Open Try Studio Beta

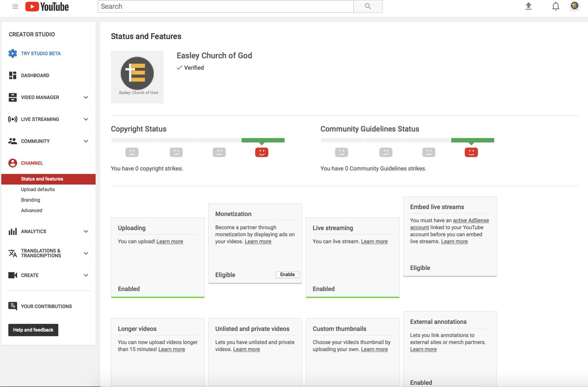[41, 53]
